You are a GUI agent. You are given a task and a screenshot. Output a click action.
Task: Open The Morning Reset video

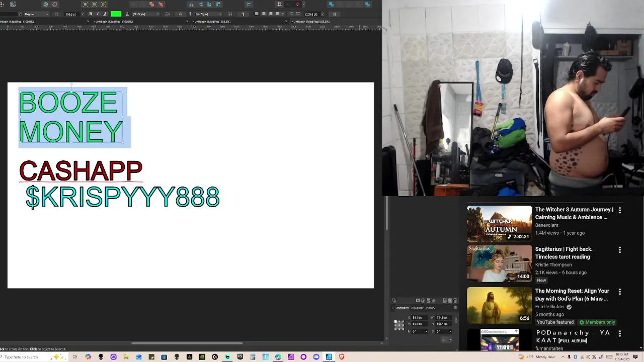coord(572,295)
